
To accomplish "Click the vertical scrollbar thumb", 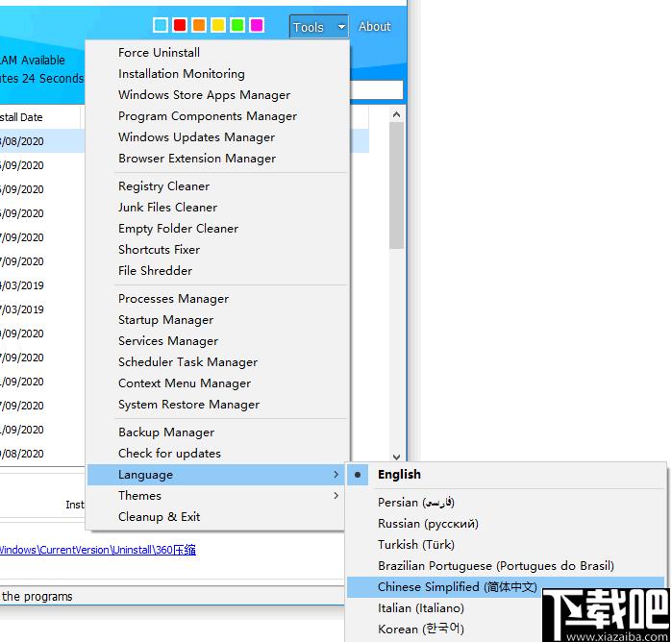I will pos(396,185).
